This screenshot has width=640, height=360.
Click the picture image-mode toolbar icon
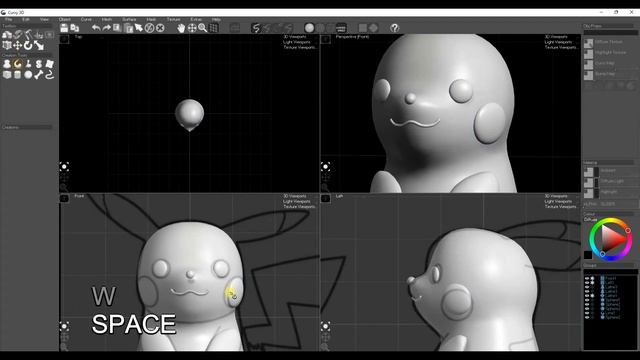tap(341, 28)
